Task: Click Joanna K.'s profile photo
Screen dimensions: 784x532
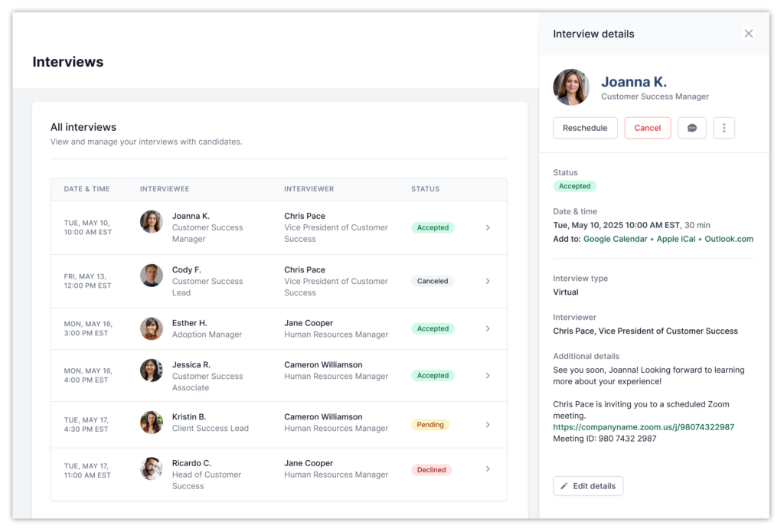Action: click(x=571, y=87)
